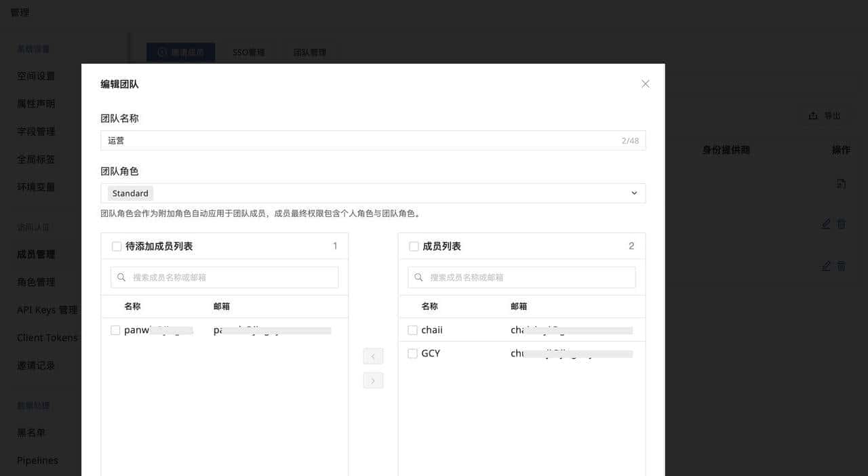868x476 pixels.
Task: Click the left arrow member transfer button
Action: click(373, 356)
